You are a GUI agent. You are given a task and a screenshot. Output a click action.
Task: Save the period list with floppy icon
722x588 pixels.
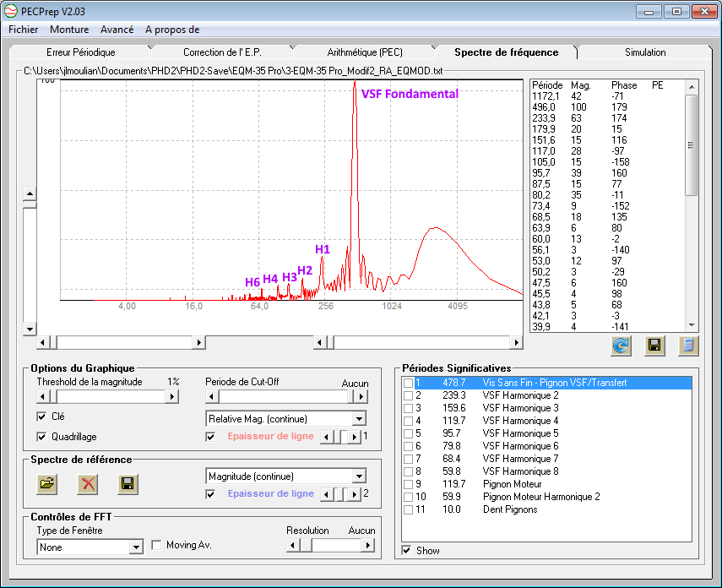[x=654, y=346]
